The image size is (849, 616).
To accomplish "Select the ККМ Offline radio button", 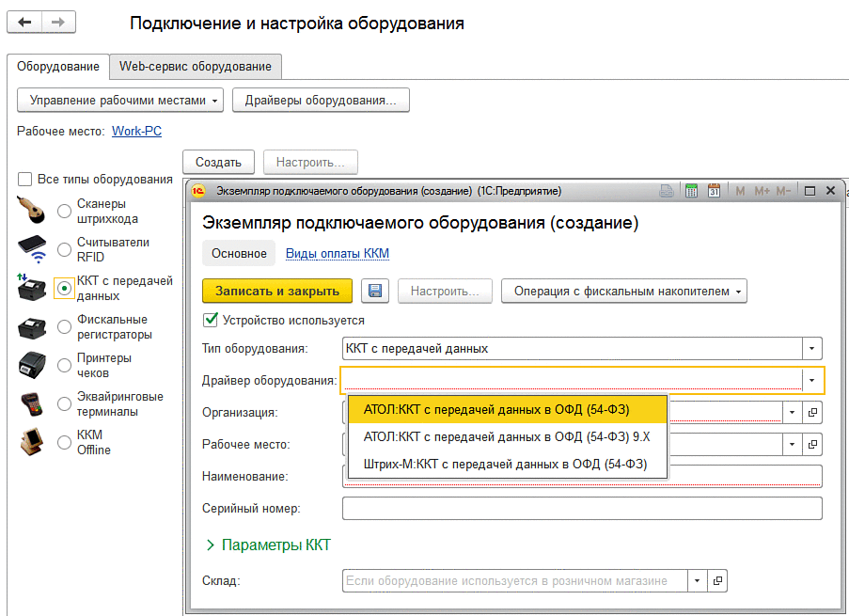I will (65, 442).
